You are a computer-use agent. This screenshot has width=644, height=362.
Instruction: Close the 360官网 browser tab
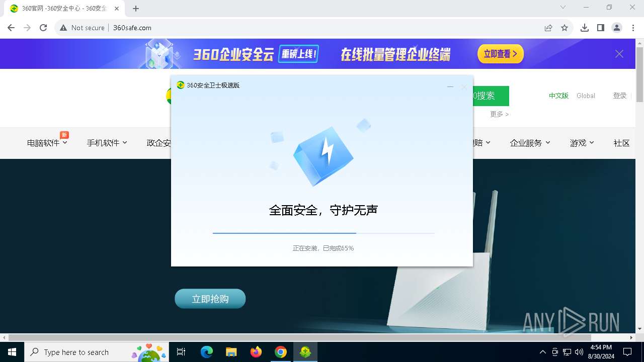(117, 9)
